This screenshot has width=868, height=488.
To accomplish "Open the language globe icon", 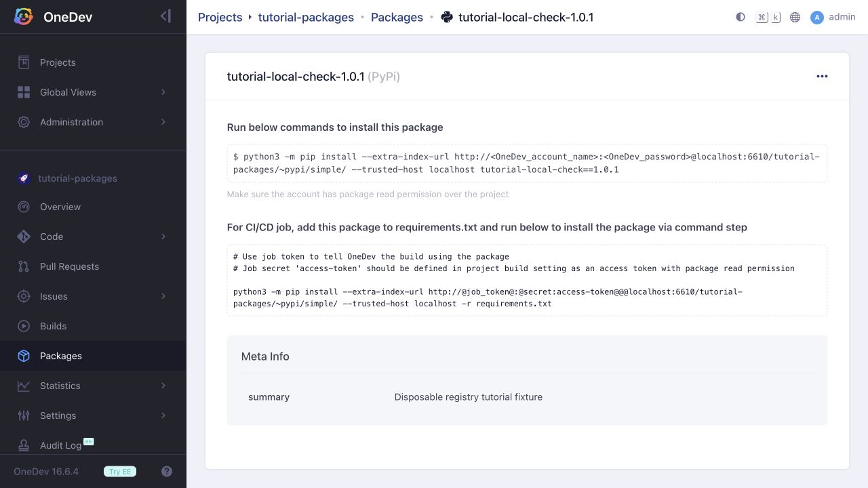I will click(x=795, y=17).
